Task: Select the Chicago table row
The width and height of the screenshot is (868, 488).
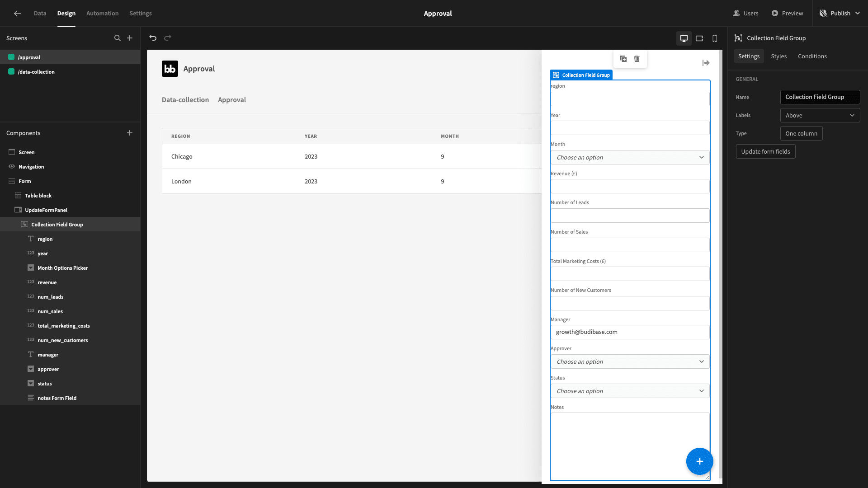Action: (352, 157)
